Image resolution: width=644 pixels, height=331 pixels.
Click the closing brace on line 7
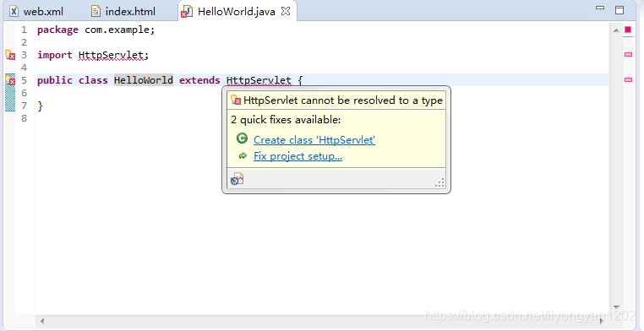40,106
